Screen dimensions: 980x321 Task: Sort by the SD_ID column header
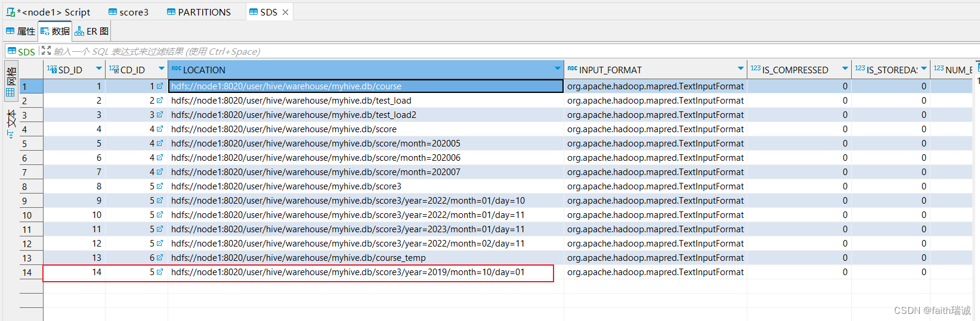pyautogui.click(x=70, y=70)
